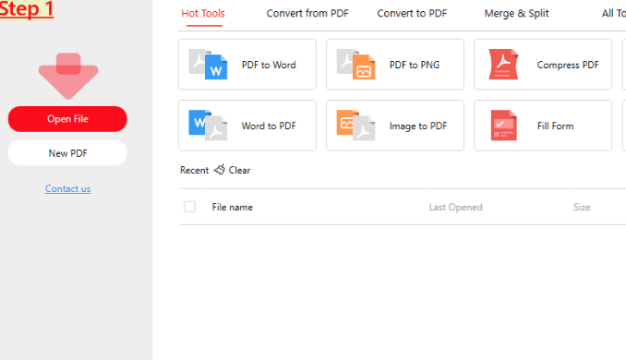Click the PDF to PNG icon
Viewport: 626px width, 360px height.
pos(356,64)
